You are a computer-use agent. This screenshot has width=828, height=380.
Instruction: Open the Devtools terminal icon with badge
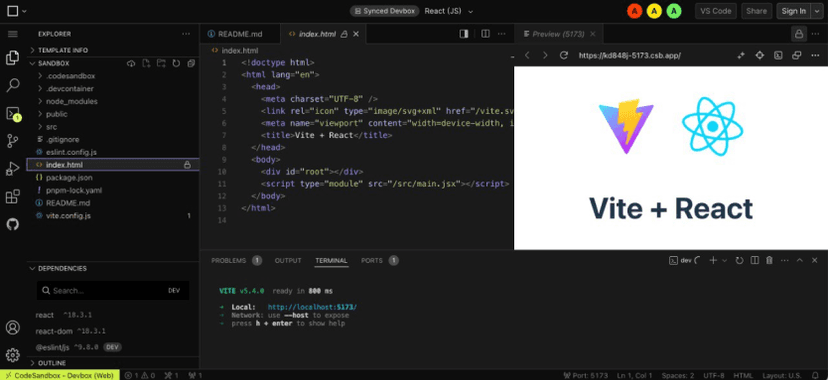pyautogui.click(x=13, y=113)
